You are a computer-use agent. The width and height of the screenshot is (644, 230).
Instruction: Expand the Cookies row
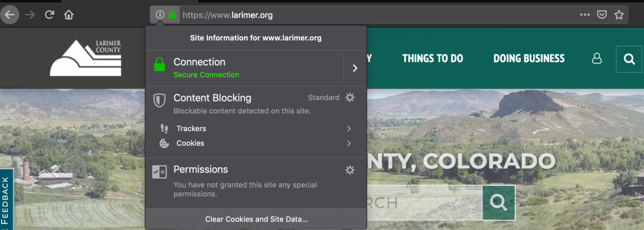click(x=256, y=144)
